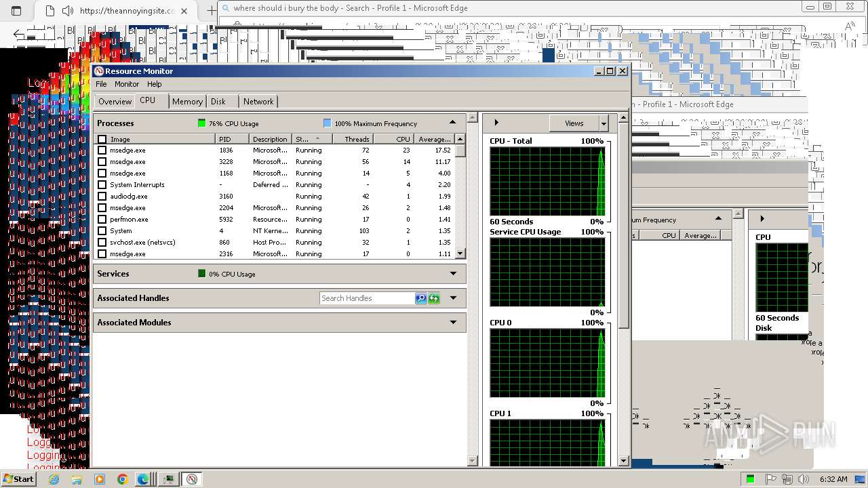Toggle the select-all checkbox in Image header
Viewport: 868px width, 488px height.
tap(102, 139)
